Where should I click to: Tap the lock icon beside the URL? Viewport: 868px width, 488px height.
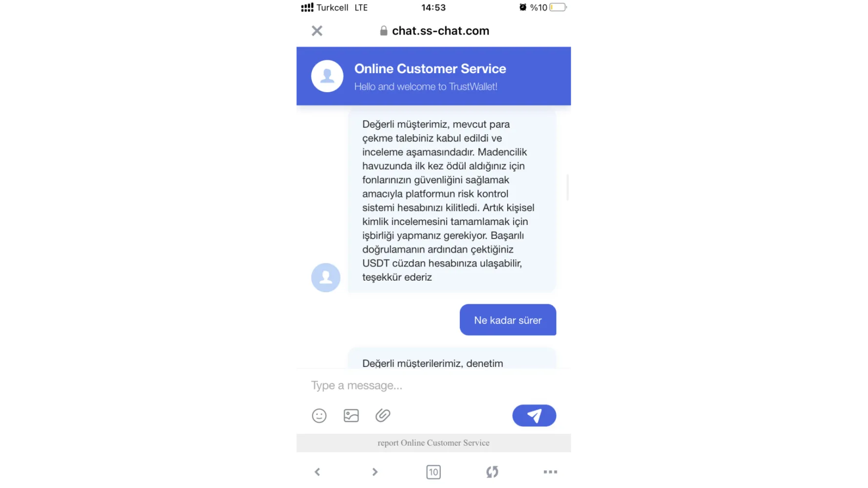coord(384,31)
